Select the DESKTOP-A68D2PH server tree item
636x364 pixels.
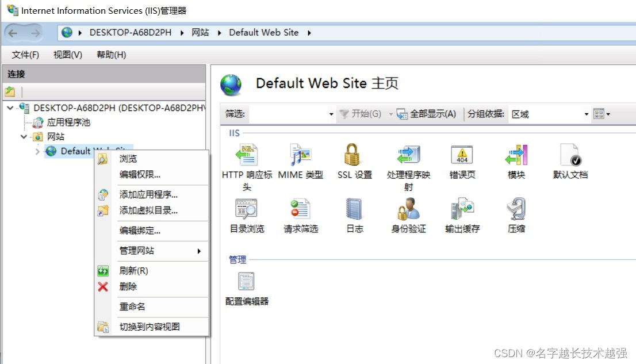119,108
